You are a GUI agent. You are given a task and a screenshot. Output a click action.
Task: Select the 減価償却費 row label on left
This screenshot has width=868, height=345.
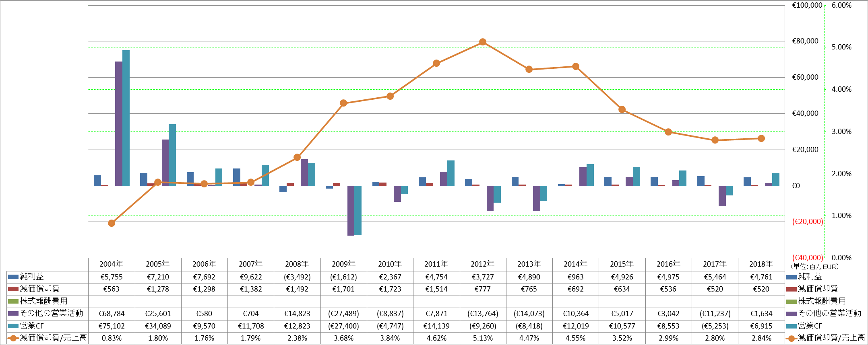tap(40, 289)
